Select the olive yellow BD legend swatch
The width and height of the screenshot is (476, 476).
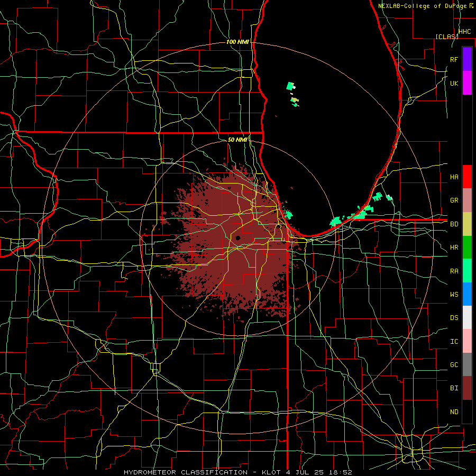tap(467, 224)
